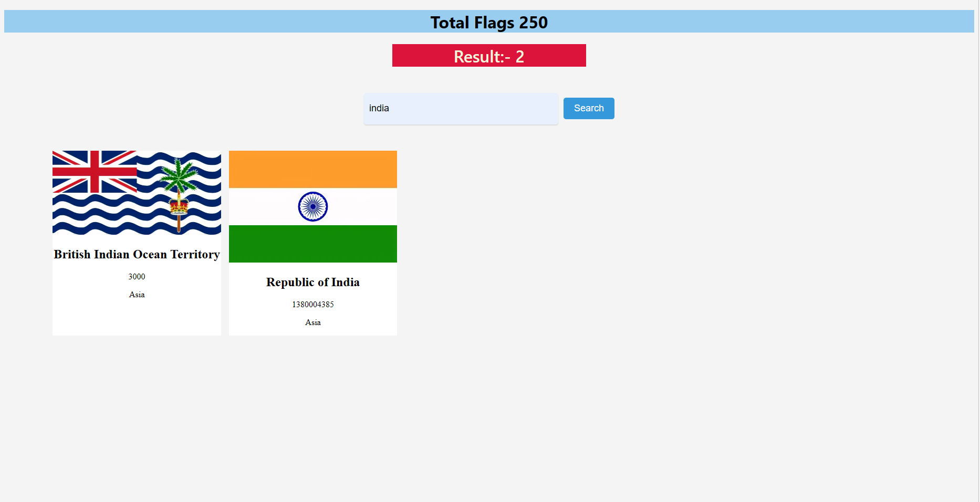980x502 pixels.
Task: Click the red 'Result:- 2' banner
Action: click(x=489, y=56)
